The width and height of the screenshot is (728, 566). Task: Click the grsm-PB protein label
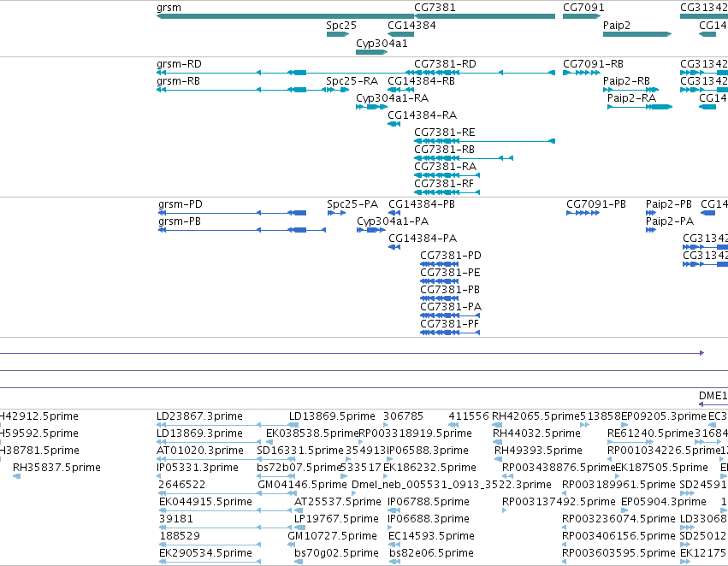[x=179, y=221]
